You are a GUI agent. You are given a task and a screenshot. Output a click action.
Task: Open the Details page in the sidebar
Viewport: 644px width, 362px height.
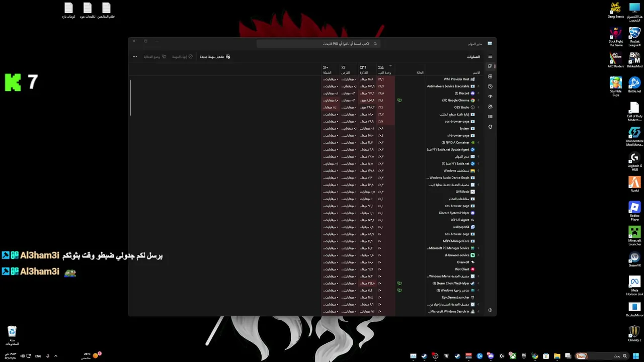tap(490, 117)
